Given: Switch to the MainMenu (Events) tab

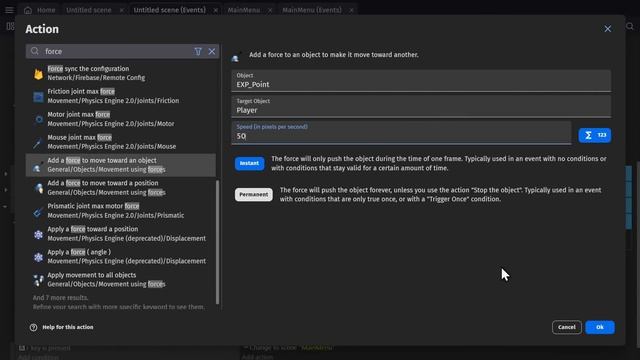Looking at the screenshot, I should (x=312, y=10).
